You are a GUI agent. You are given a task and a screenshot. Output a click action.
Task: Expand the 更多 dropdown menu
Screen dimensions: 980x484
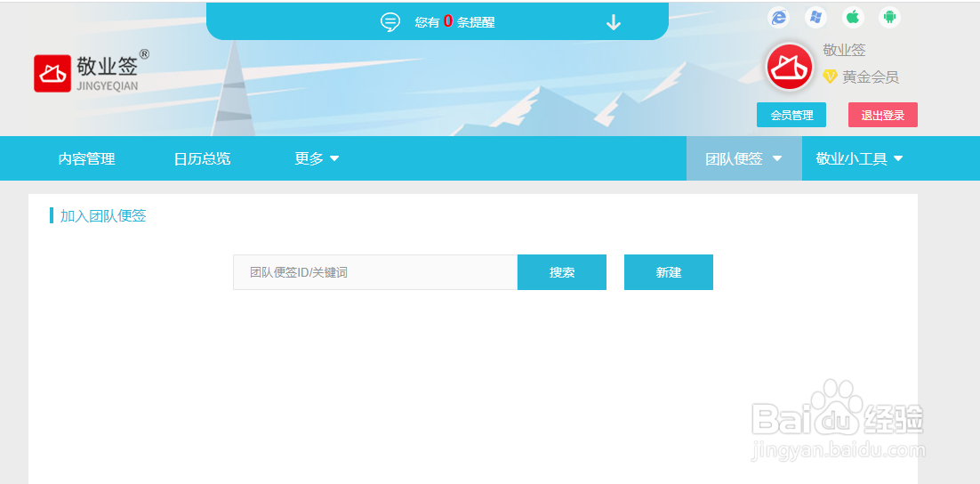tap(317, 159)
